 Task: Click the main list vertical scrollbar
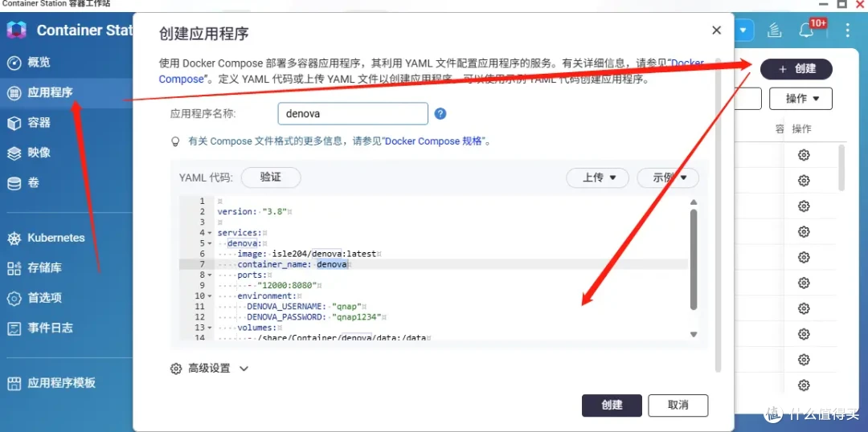pyautogui.click(x=841, y=168)
